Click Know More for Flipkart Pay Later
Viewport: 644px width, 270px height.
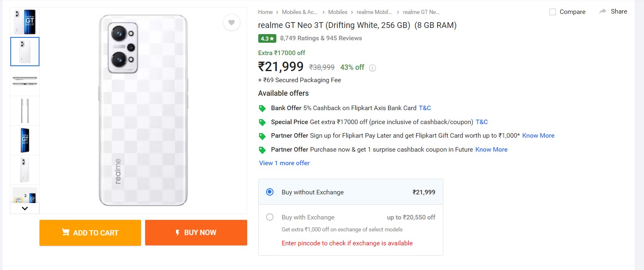(538, 136)
